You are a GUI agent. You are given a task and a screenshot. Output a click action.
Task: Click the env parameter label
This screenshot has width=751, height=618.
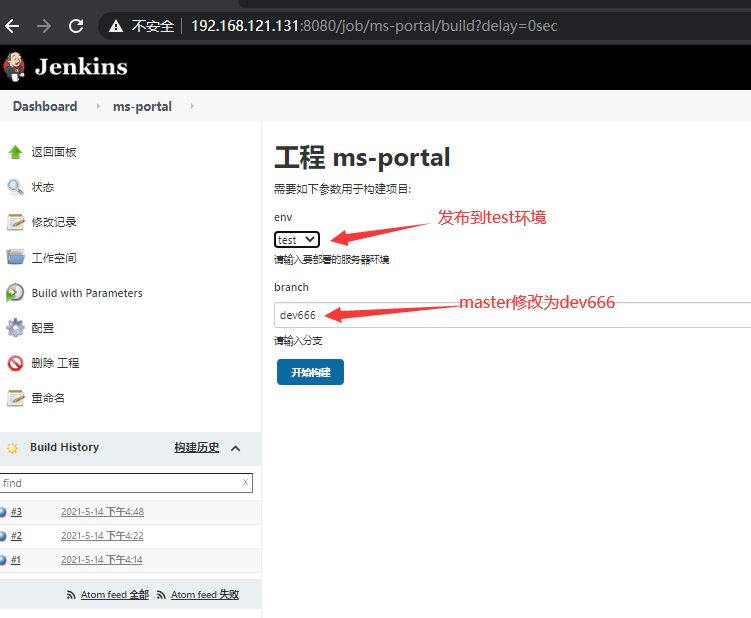[283, 217]
